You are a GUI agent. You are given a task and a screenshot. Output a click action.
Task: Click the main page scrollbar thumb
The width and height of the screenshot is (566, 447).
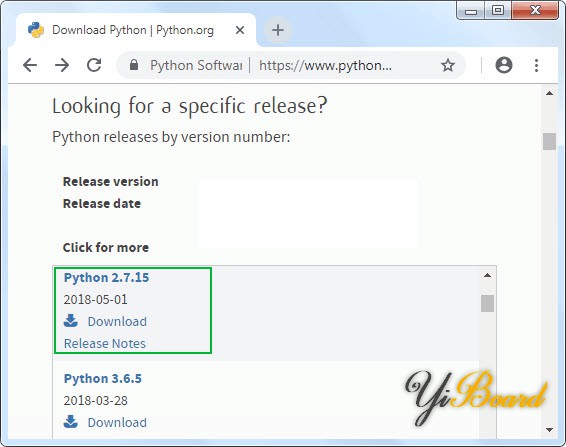click(549, 141)
